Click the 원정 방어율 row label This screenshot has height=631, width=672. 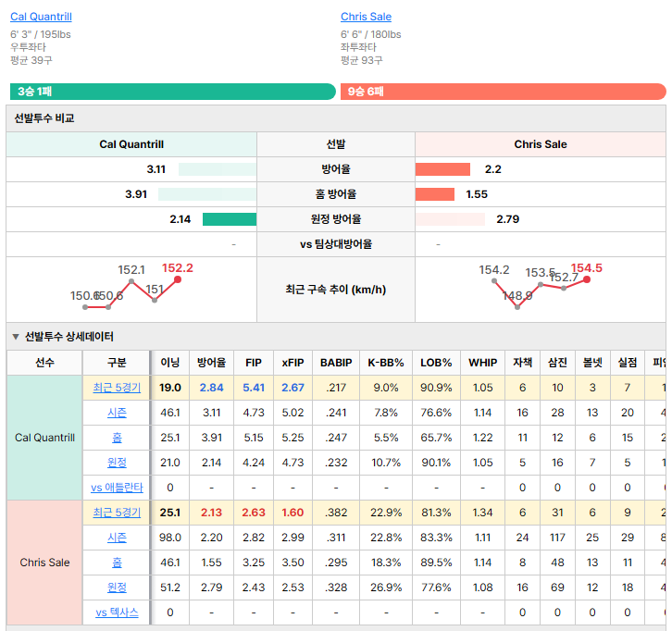point(336,219)
